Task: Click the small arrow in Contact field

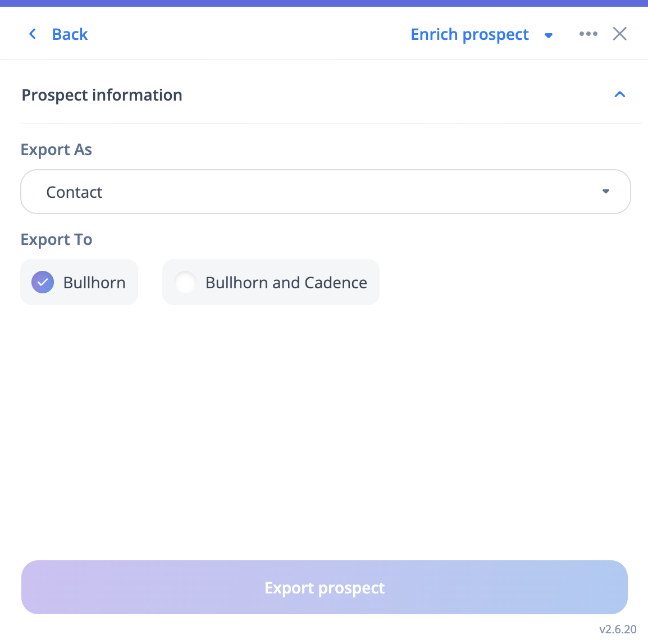Action: coord(605,192)
